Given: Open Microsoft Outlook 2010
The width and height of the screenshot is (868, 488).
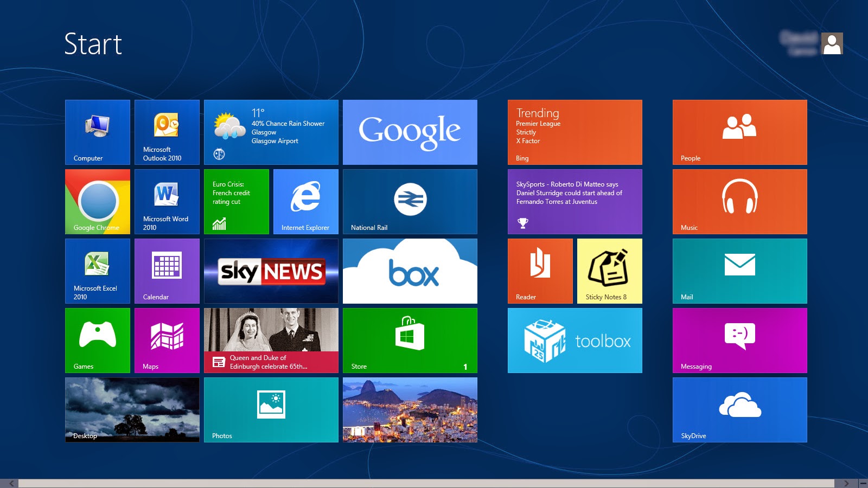Looking at the screenshot, I should 167,132.
